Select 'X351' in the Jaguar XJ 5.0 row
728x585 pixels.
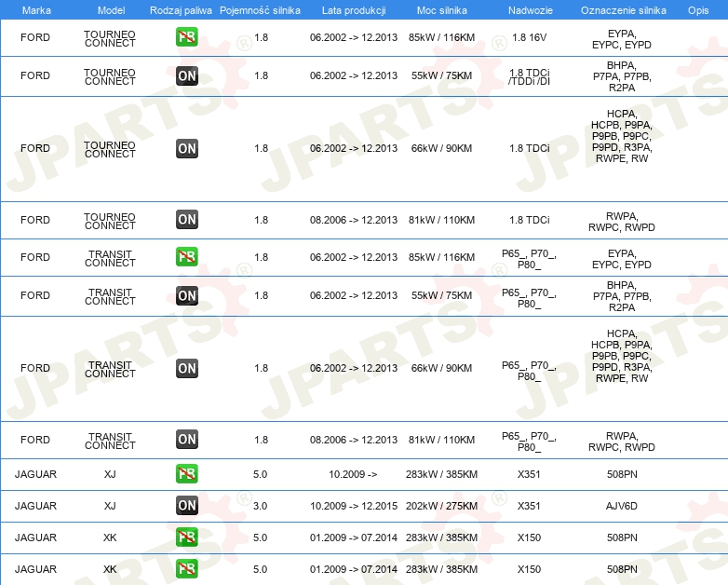click(x=529, y=474)
